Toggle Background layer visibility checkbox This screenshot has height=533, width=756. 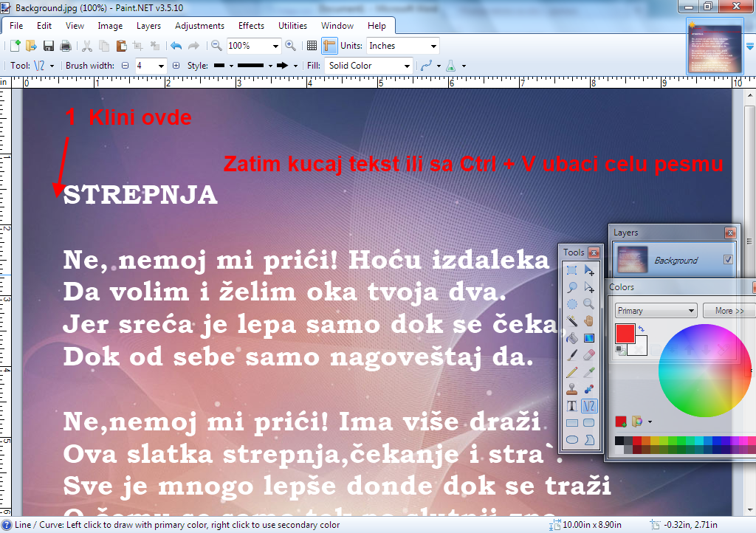tap(728, 260)
